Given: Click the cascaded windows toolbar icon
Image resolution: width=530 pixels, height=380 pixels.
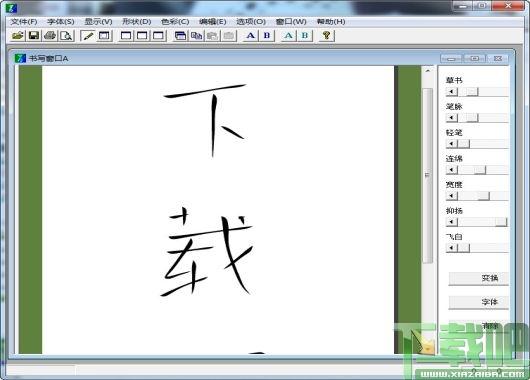Looking at the screenshot, I should (180, 35).
